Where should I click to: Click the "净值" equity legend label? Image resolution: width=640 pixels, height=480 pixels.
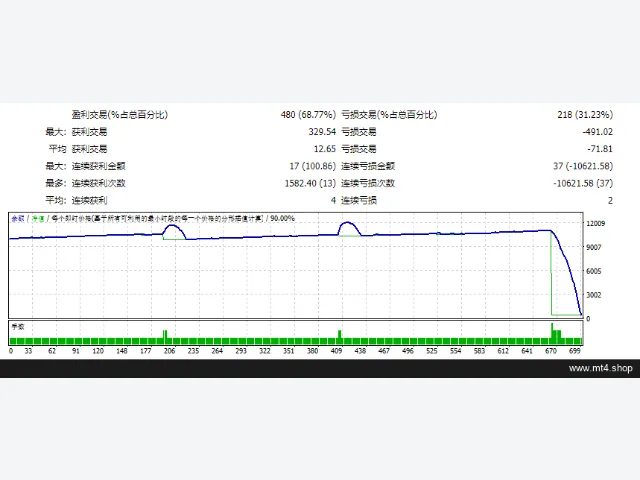click(38, 219)
